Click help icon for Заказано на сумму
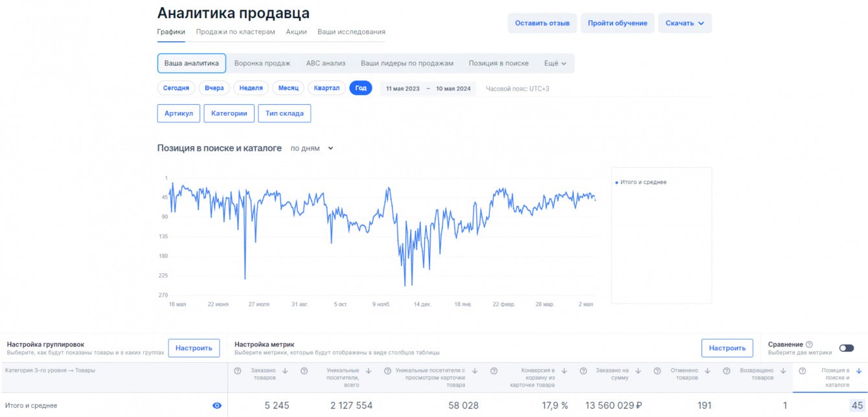This screenshot has width=868, height=417. [583, 371]
